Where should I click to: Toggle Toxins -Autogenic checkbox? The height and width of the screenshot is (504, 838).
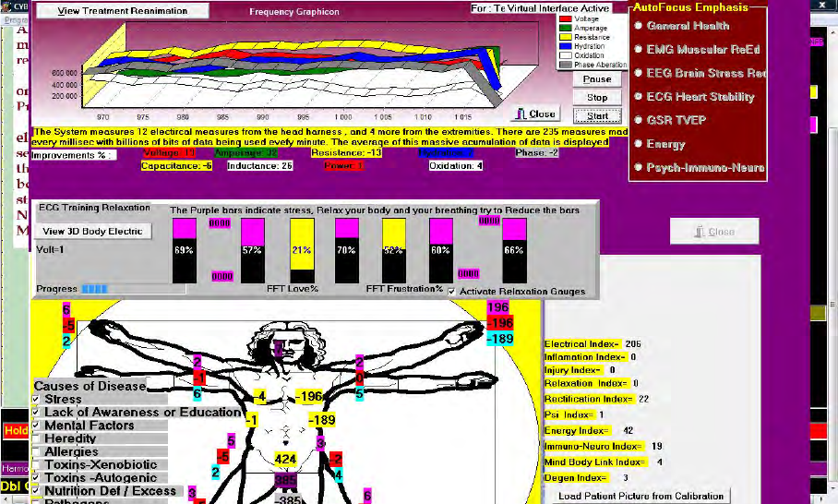pyautogui.click(x=36, y=478)
